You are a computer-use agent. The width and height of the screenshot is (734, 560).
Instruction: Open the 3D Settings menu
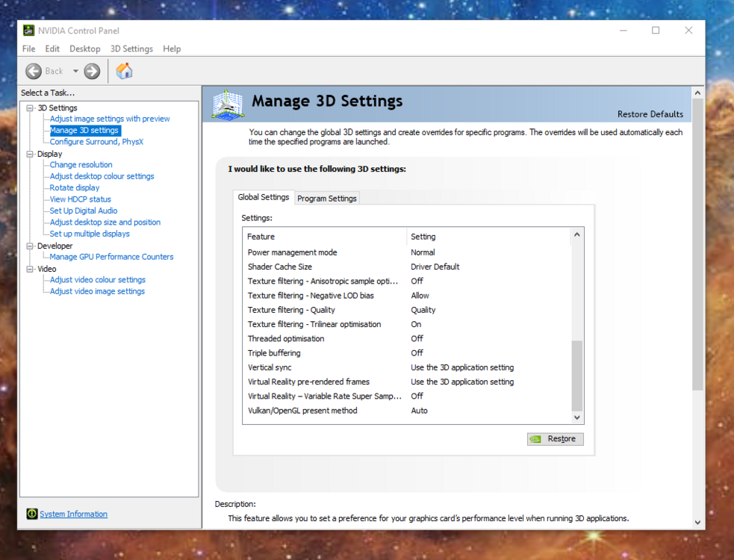(131, 49)
